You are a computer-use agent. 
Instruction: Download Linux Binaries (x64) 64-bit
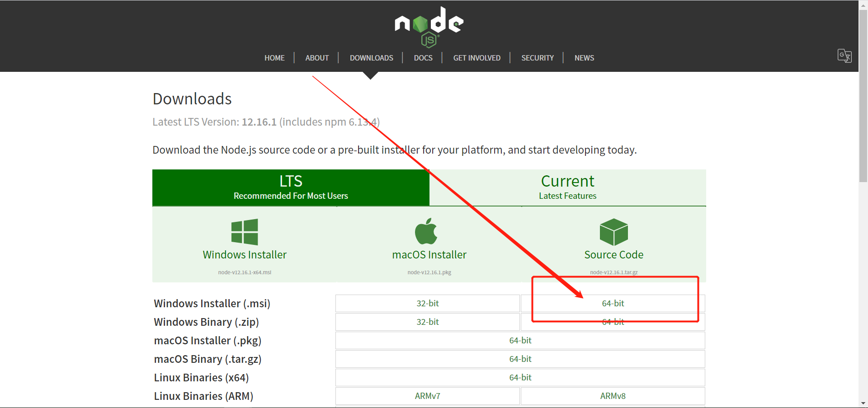pyautogui.click(x=520, y=377)
